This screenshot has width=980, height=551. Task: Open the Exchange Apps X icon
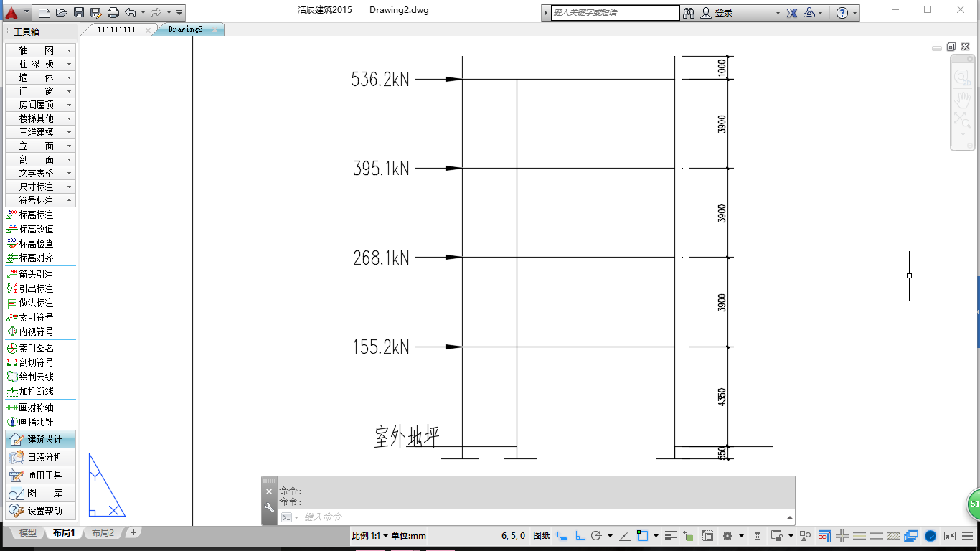point(792,13)
